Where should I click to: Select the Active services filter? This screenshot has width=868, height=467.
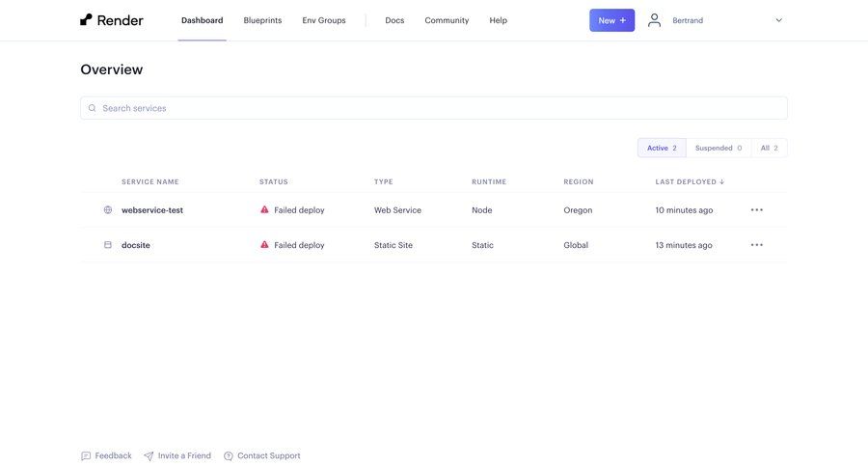(x=662, y=148)
